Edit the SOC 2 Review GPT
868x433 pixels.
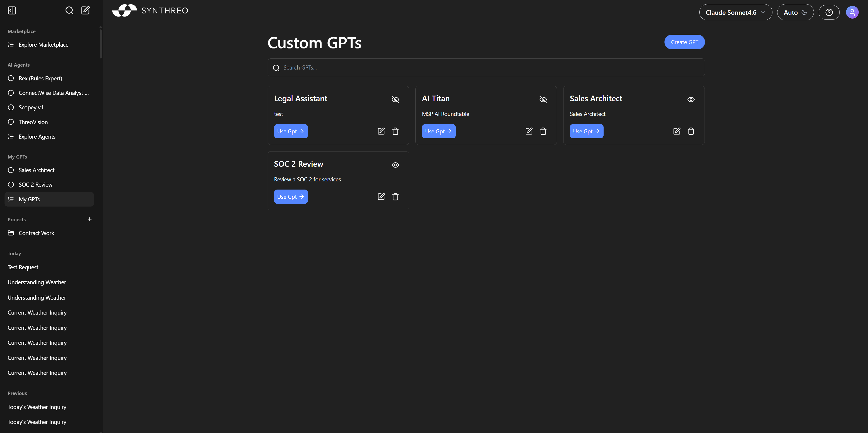(x=381, y=196)
